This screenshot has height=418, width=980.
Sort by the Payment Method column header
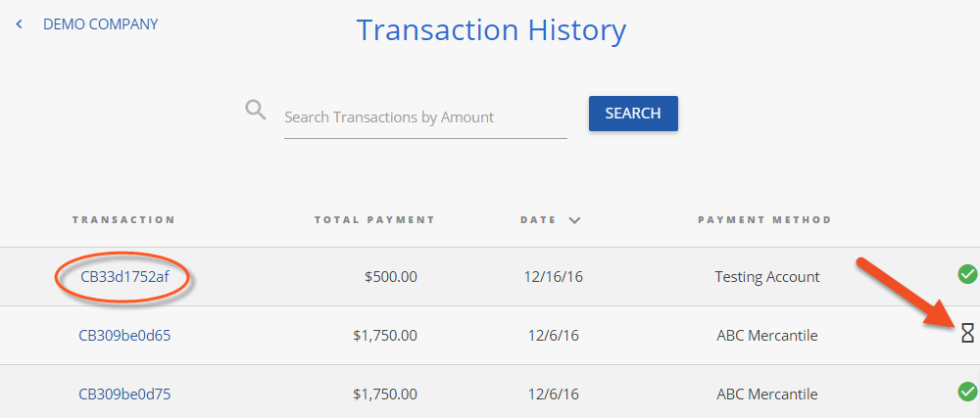click(x=764, y=220)
